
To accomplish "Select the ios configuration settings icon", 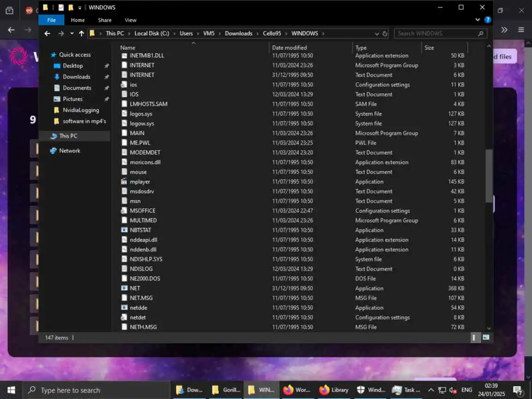I will (124, 85).
